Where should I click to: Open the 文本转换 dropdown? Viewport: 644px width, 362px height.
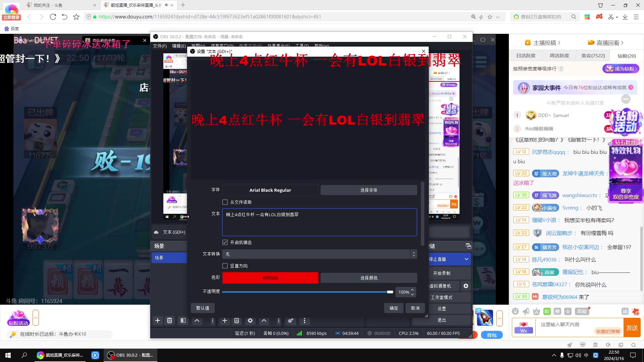(319, 254)
